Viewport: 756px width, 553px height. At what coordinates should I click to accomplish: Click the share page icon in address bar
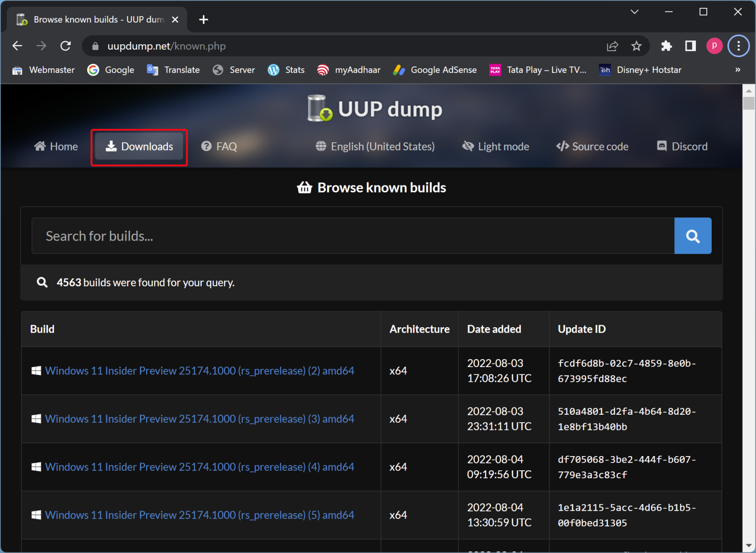612,46
